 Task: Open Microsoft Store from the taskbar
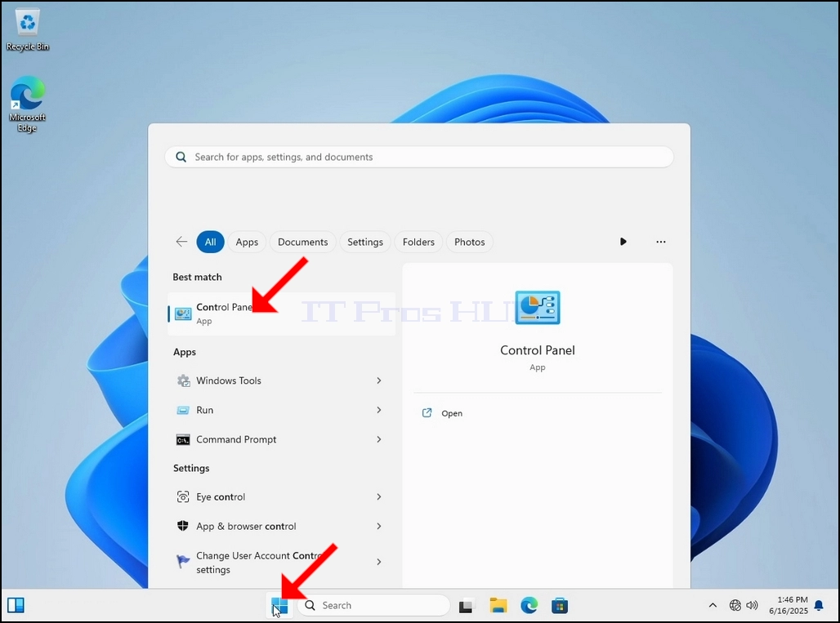point(560,605)
